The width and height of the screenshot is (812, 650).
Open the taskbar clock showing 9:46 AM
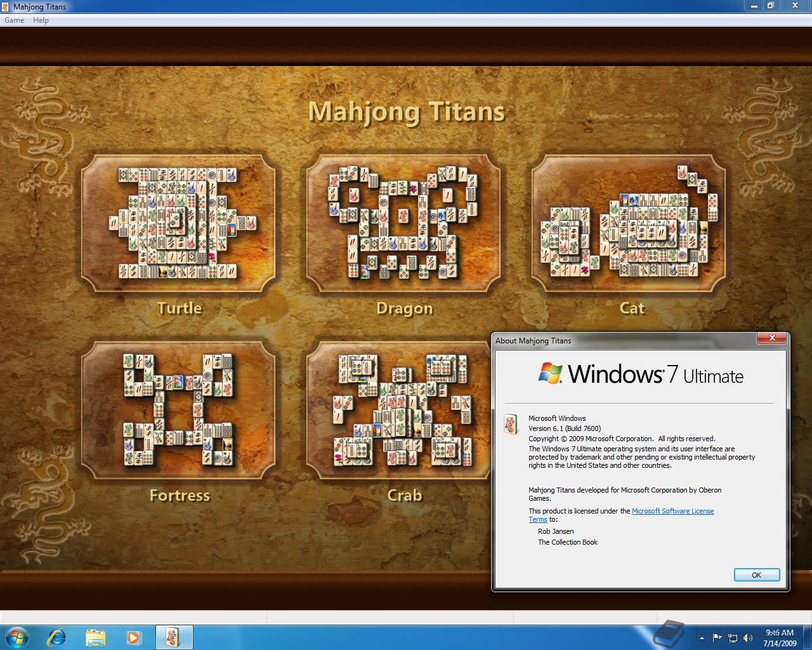(x=780, y=638)
